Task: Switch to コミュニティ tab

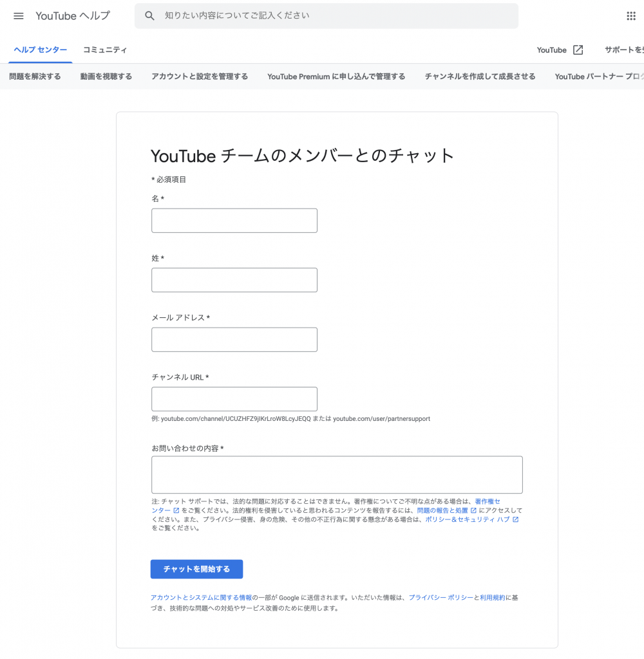Action: (105, 50)
